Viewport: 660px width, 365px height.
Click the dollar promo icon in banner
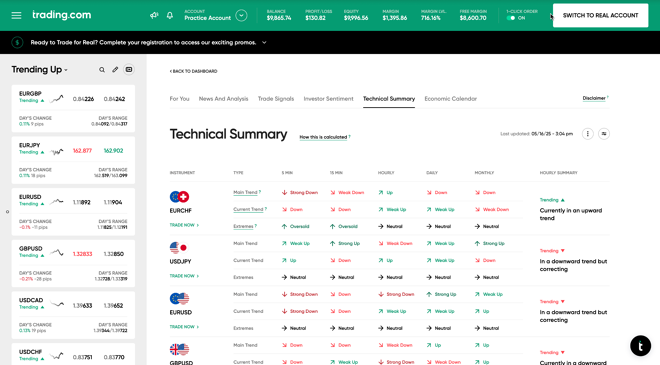[x=17, y=43]
